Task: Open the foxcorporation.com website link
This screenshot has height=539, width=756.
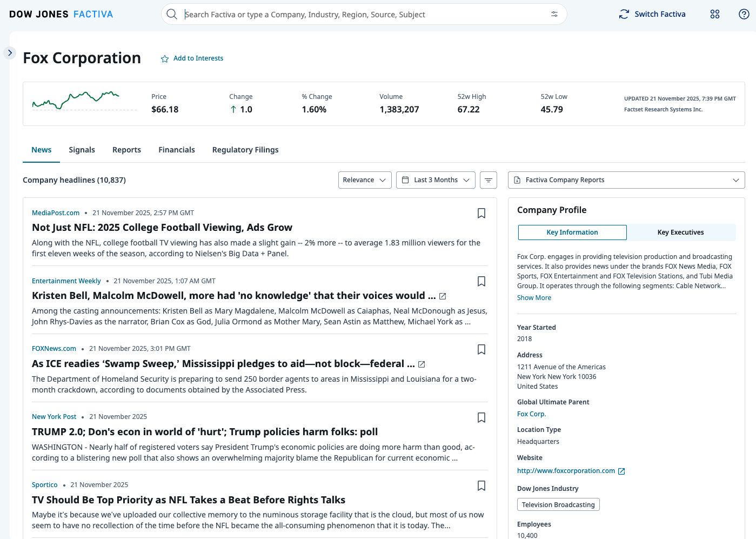Action: tap(566, 471)
